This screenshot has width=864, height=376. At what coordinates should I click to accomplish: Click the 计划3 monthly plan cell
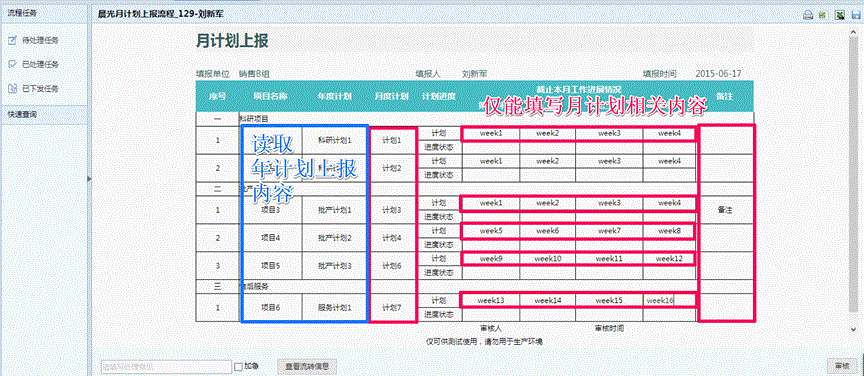392,210
